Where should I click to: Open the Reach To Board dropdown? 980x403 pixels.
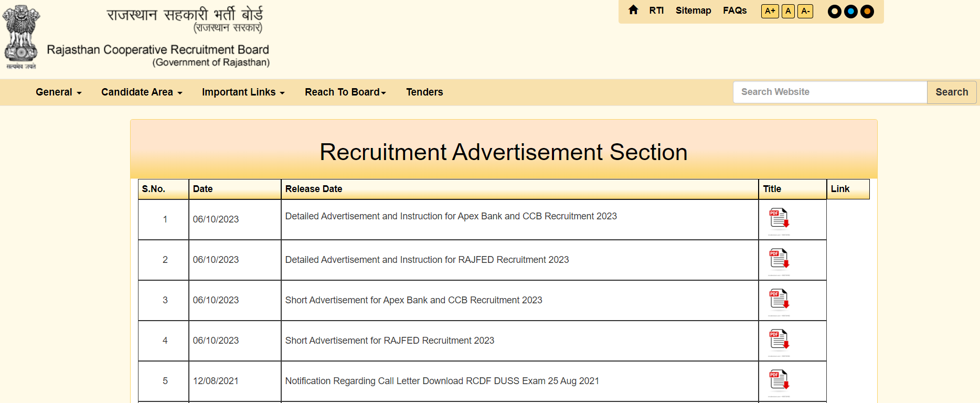pos(345,92)
